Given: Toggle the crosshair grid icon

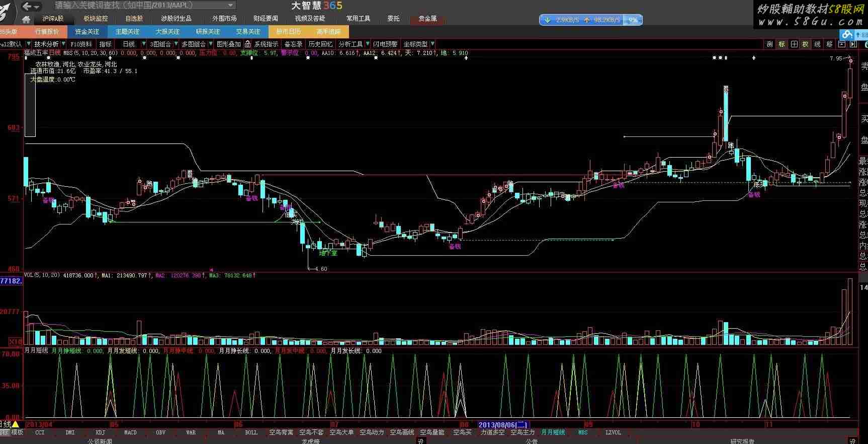Looking at the screenshot, I should (x=794, y=44).
